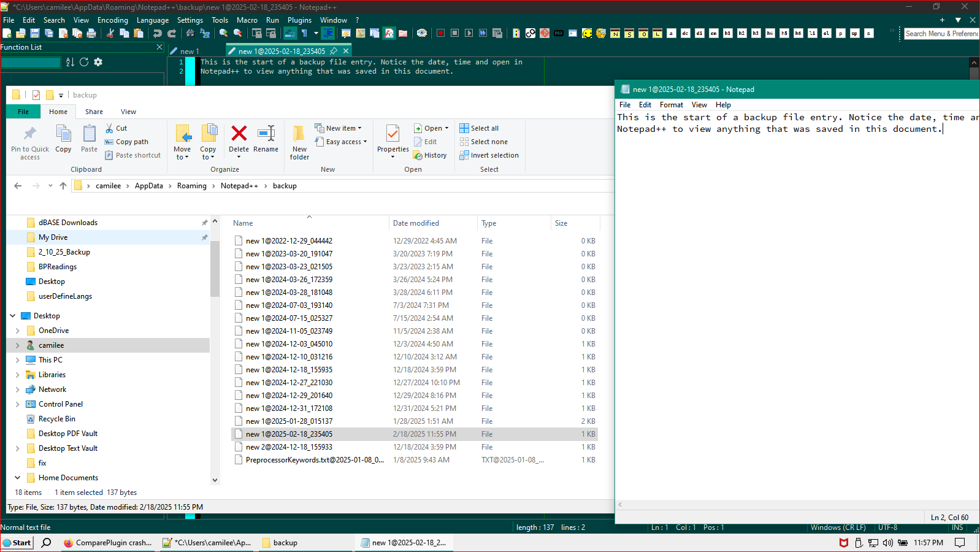Open the New item dropdown in Explorer ribbon
The width and height of the screenshot is (980, 552).
tap(338, 128)
